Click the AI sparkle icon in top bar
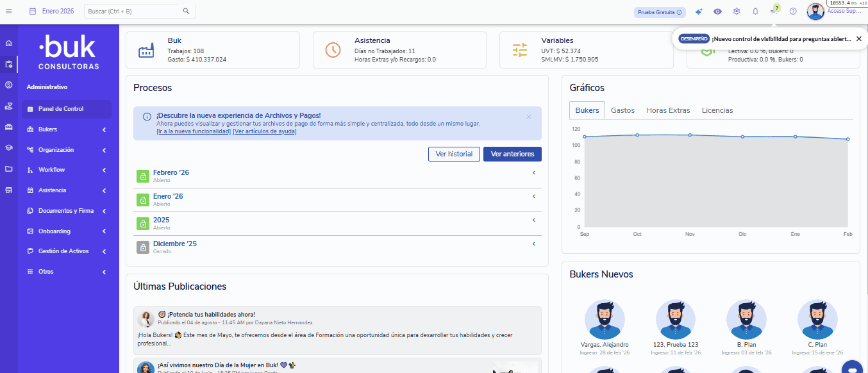Viewport: 868px width, 373px height. tap(699, 12)
